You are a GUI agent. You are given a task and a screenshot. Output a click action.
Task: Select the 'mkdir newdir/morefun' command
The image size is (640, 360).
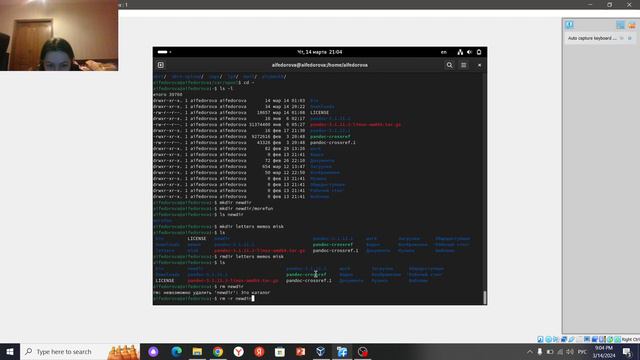pos(246,209)
